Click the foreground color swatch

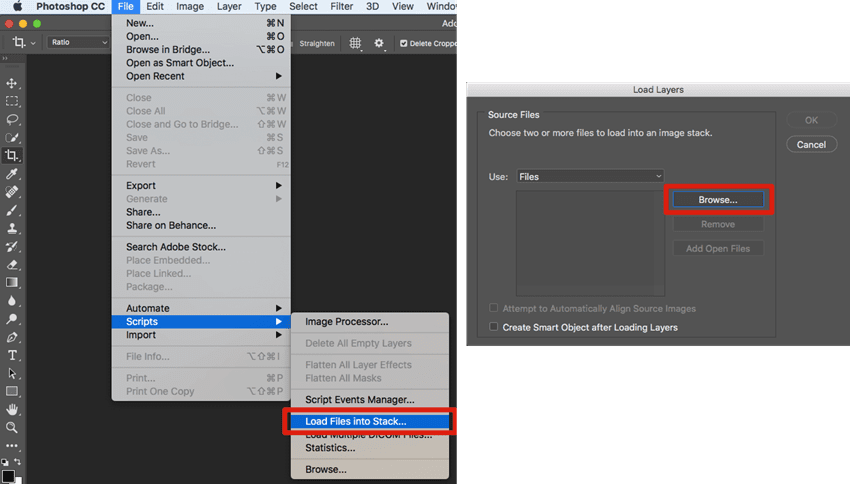coord(8,476)
